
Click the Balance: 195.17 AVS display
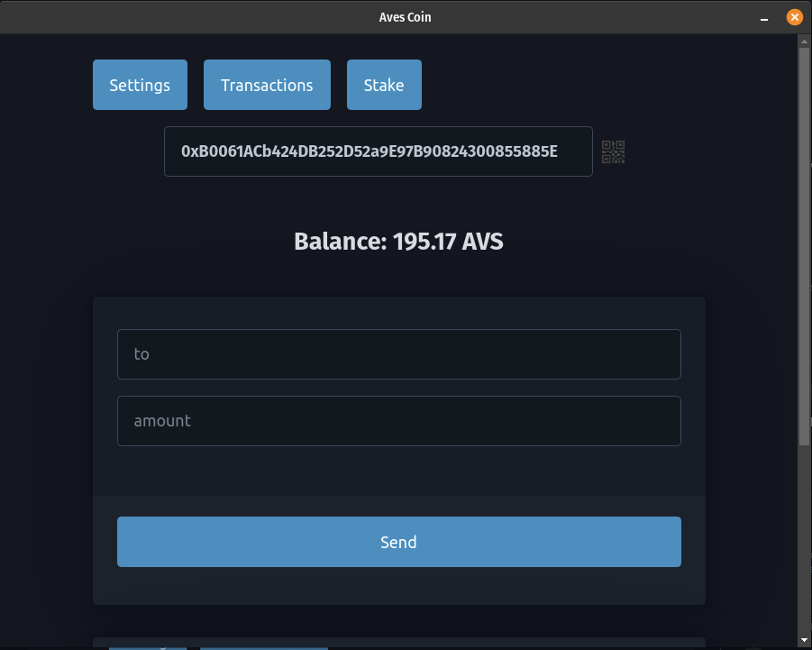tap(397, 241)
